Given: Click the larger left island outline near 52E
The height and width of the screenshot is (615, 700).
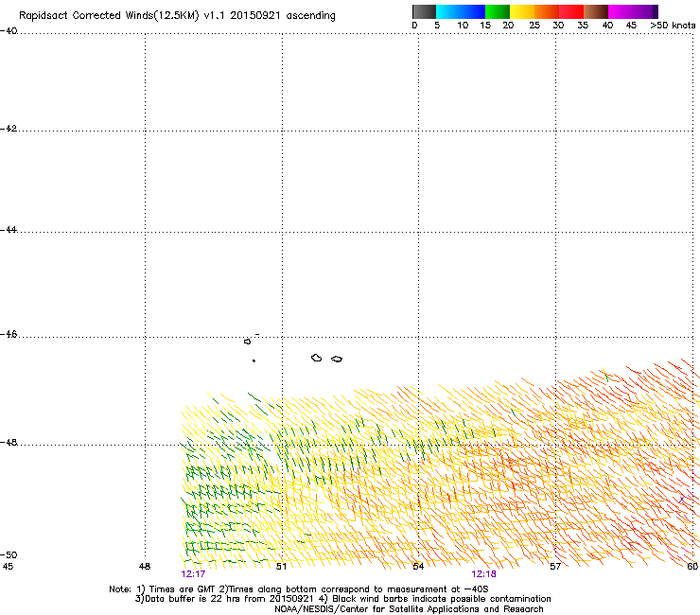Looking at the screenshot, I should 317,358.
